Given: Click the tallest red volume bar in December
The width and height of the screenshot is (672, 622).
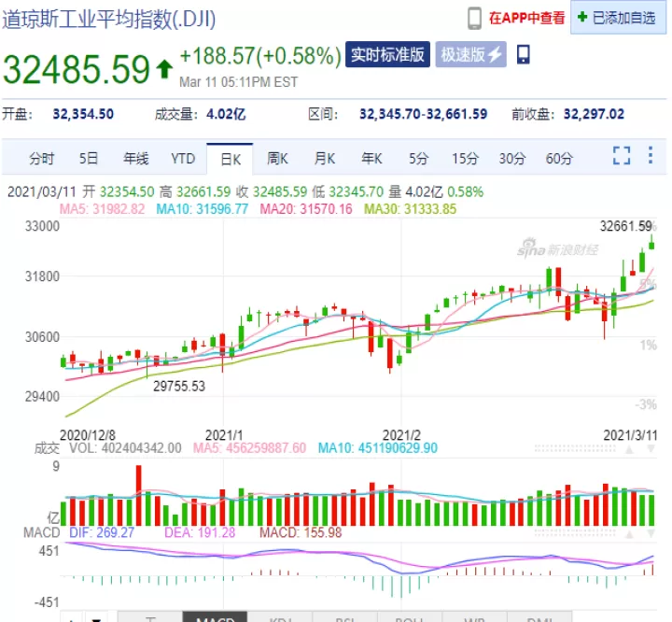Looking at the screenshot, I should (x=138, y=496).
